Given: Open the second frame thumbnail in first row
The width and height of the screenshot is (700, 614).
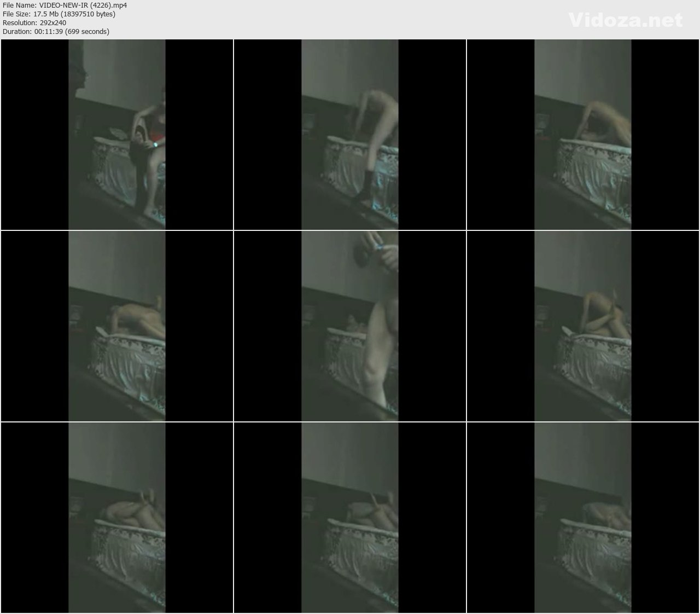Looking at the screenshot, I should 350,134.
